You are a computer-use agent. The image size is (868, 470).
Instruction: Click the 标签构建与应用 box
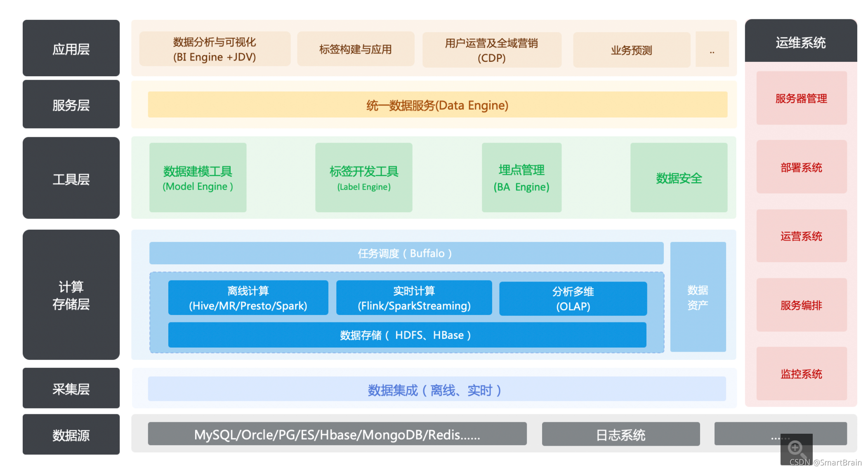click(355, 49)
